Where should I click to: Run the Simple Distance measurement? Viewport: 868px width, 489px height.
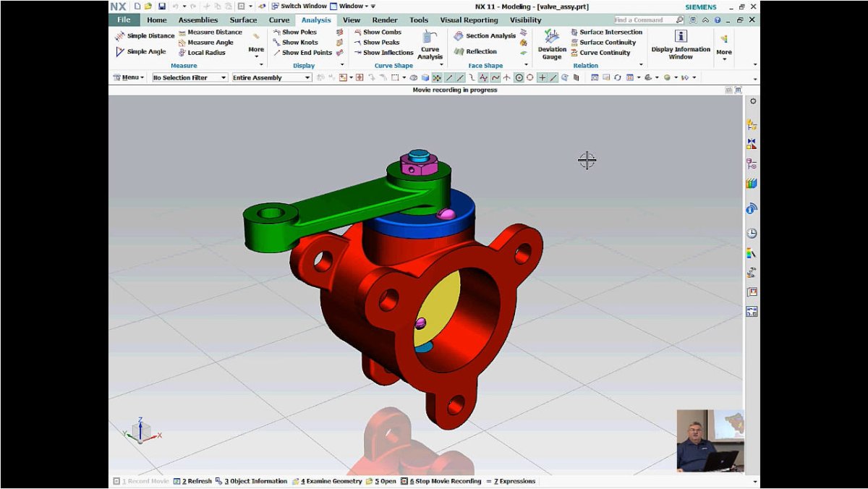146,35
